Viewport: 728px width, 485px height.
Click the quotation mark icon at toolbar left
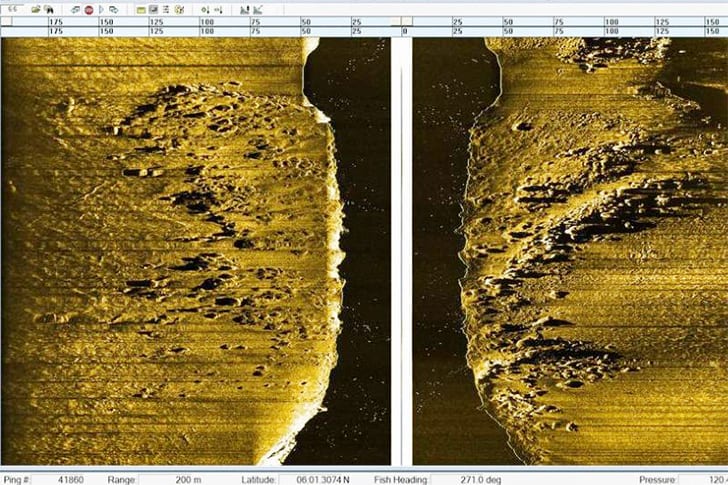(x=13, y=8)
